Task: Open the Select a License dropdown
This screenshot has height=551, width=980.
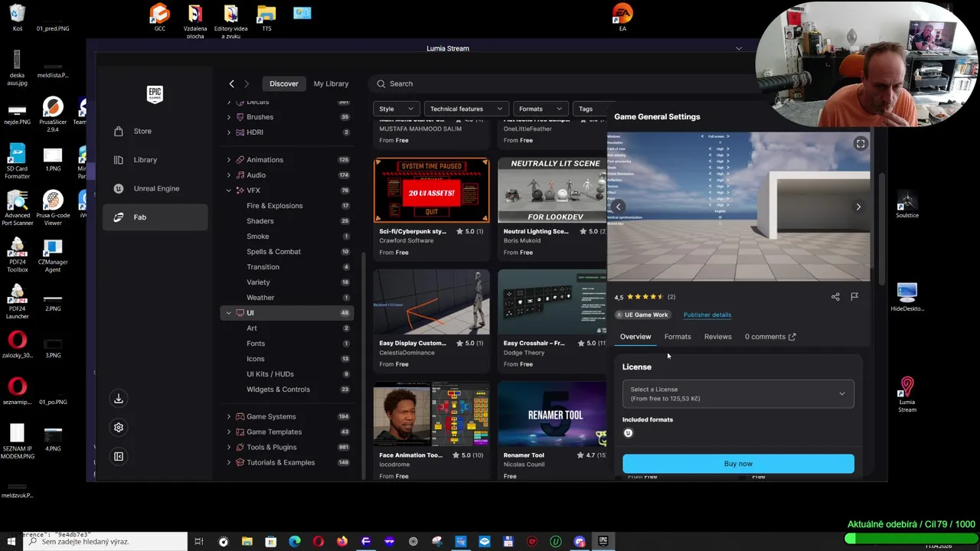Action: pos(738,394)
